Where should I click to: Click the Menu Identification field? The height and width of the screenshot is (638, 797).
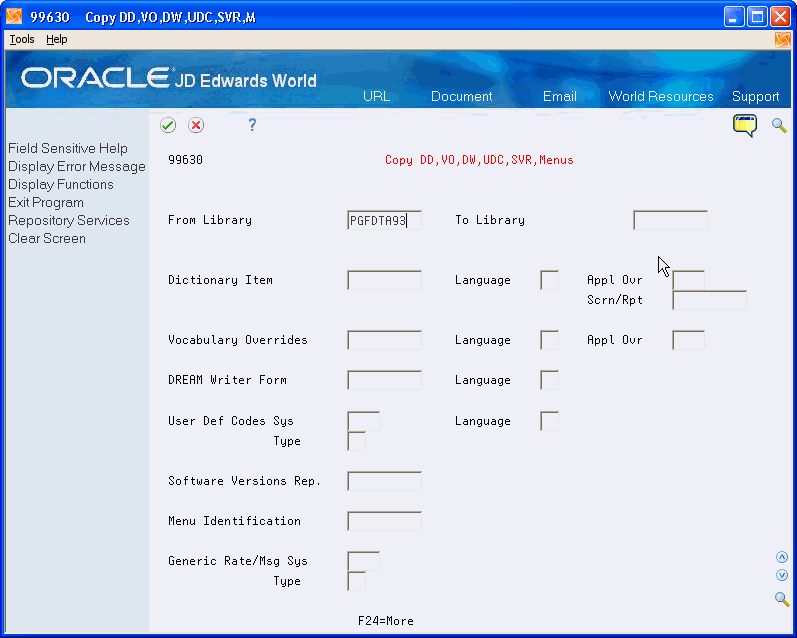[384, 521]
